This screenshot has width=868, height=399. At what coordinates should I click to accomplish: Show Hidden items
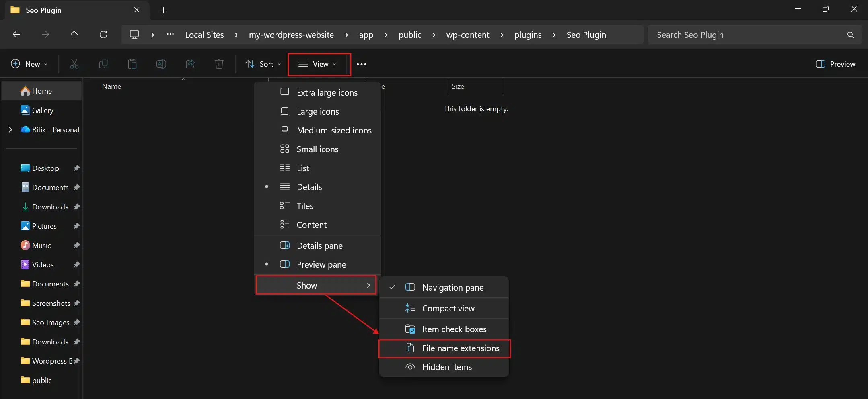coord(444,367)
